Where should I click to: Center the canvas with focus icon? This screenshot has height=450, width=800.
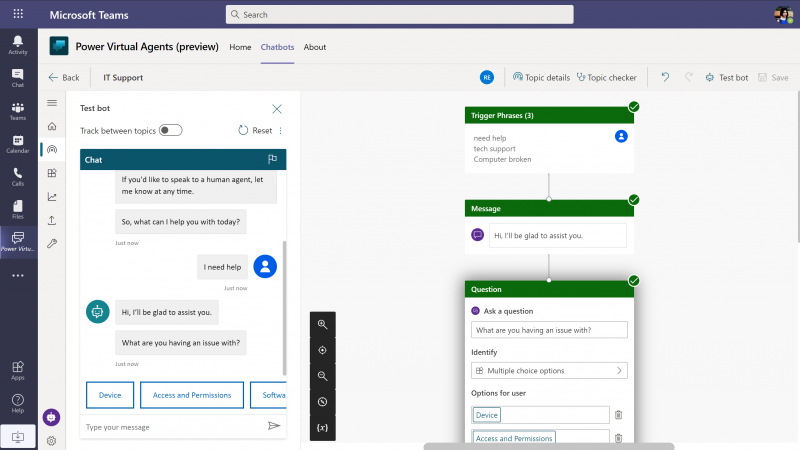[x=322, y=350]
